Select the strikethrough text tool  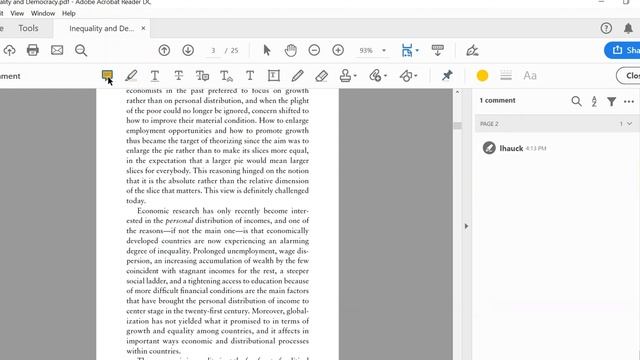[178, 76]
